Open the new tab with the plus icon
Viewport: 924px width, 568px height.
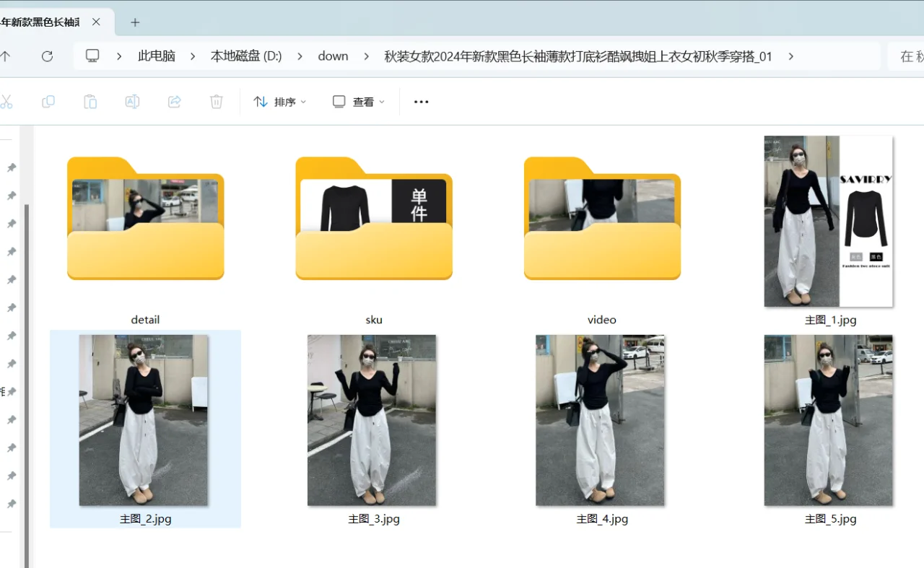click(x=134, y=22)
